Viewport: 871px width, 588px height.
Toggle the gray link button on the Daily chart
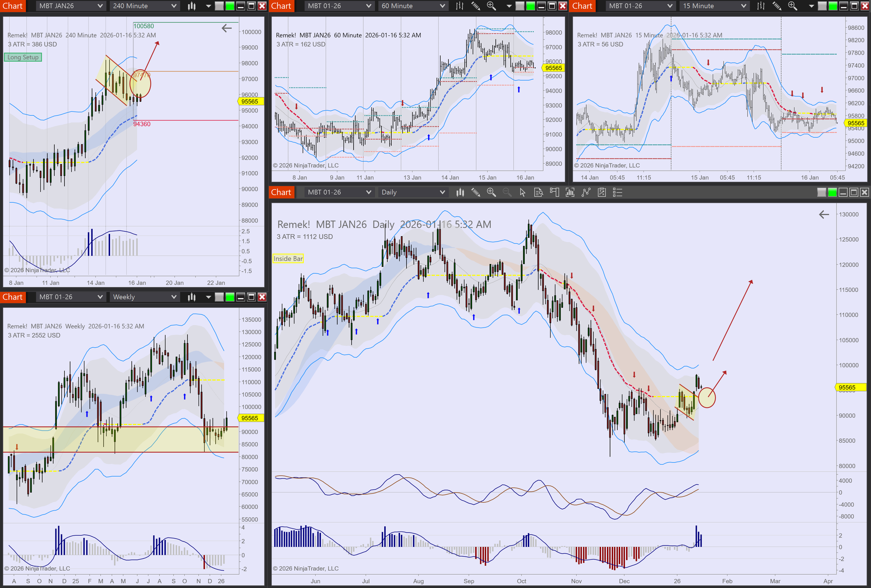pos(822,192)
